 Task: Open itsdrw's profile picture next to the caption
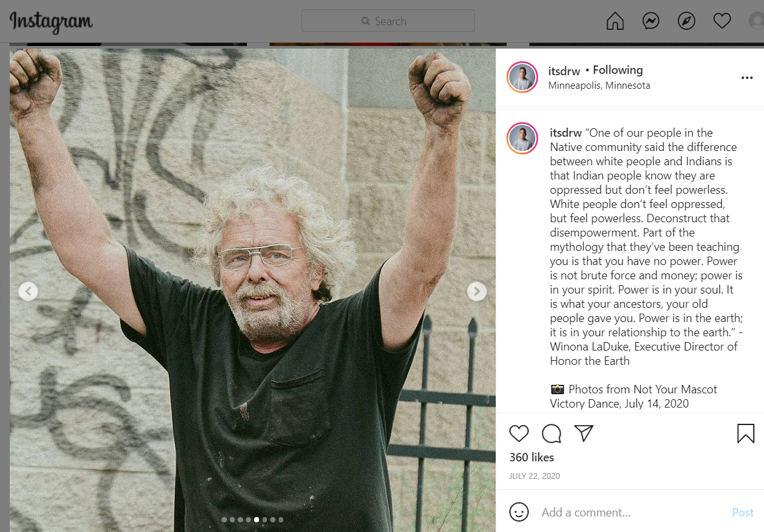pos(522,139)
